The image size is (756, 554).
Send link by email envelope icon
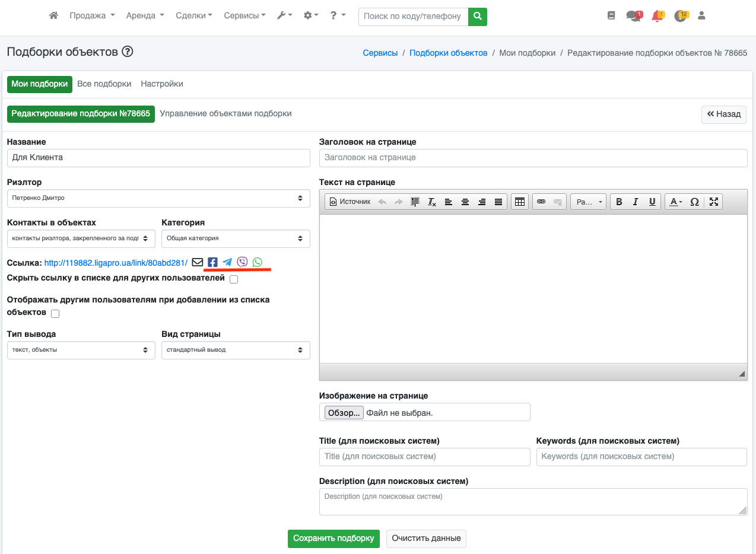coord(198,262)
